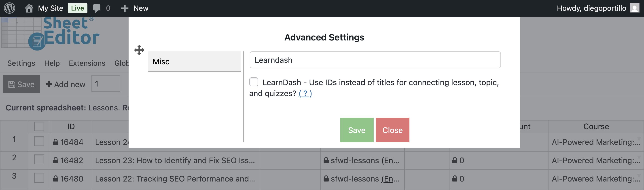Open the comments bubble icon

(97, 8)
